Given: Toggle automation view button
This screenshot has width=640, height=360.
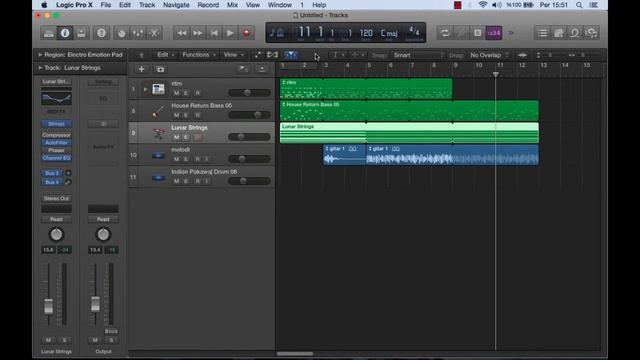Looking at the screenshot, I should (258, 55).
